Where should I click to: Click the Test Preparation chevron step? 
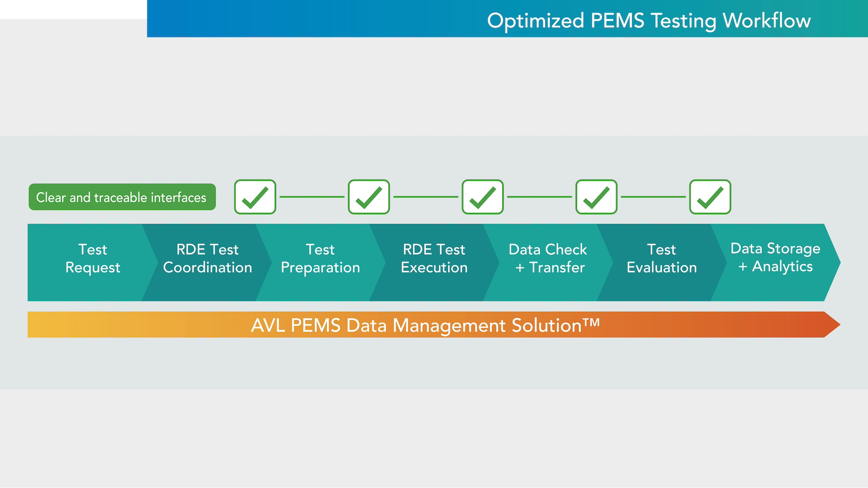320,262
